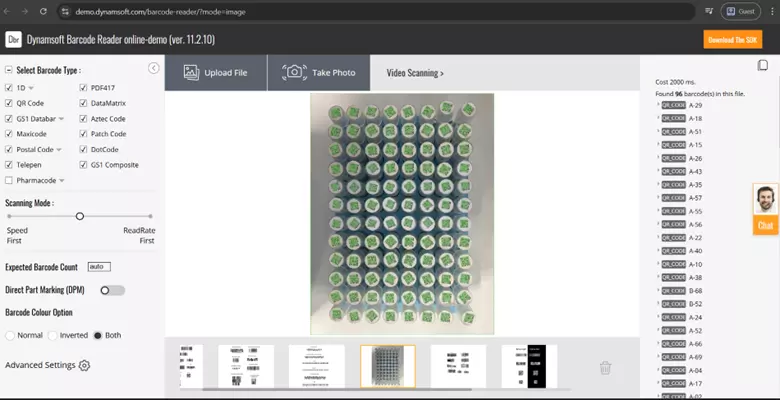Uncheck the DotCode checkbox
This screenshot has width=780, height=400.
pyautogui.click(x=83, y=149)
